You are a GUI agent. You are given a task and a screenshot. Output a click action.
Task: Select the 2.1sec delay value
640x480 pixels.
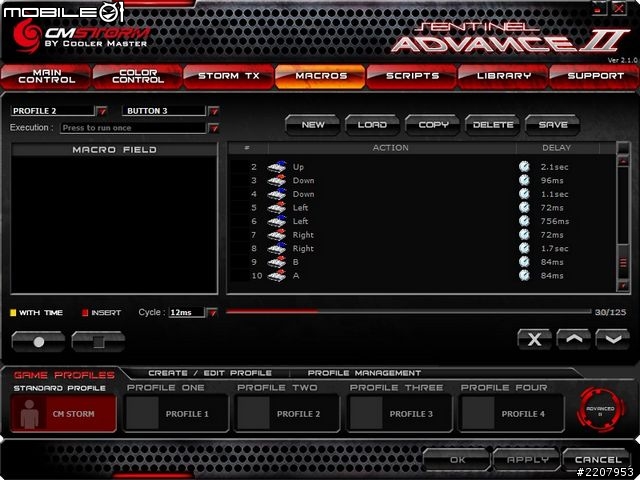tap(554, 167)
